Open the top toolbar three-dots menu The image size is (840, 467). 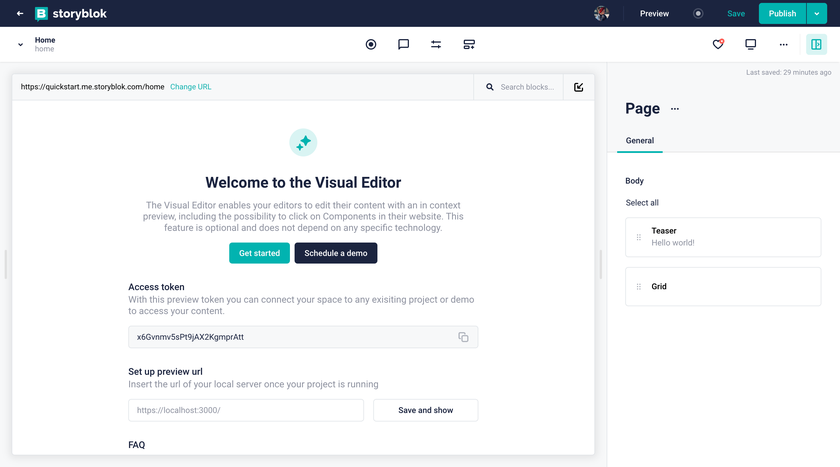click(x=783, y=44)
